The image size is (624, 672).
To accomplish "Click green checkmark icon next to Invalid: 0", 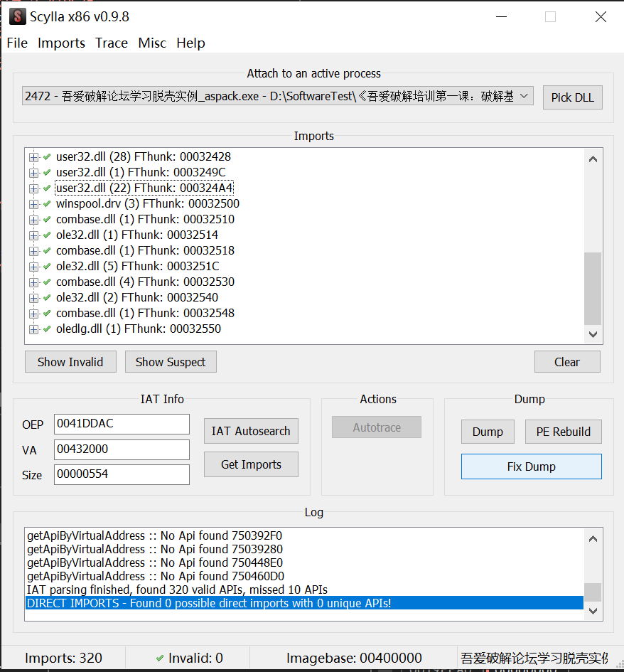I will pos(159,658).
